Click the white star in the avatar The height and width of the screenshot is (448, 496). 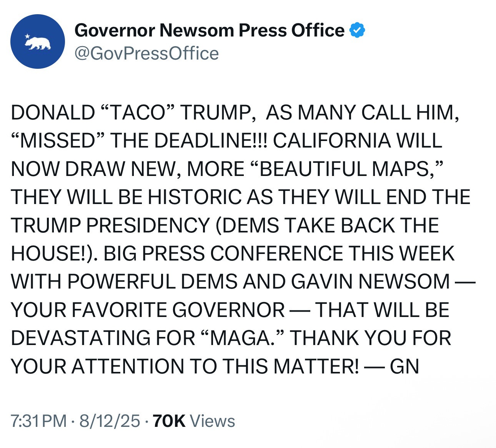tap(27, 37)
